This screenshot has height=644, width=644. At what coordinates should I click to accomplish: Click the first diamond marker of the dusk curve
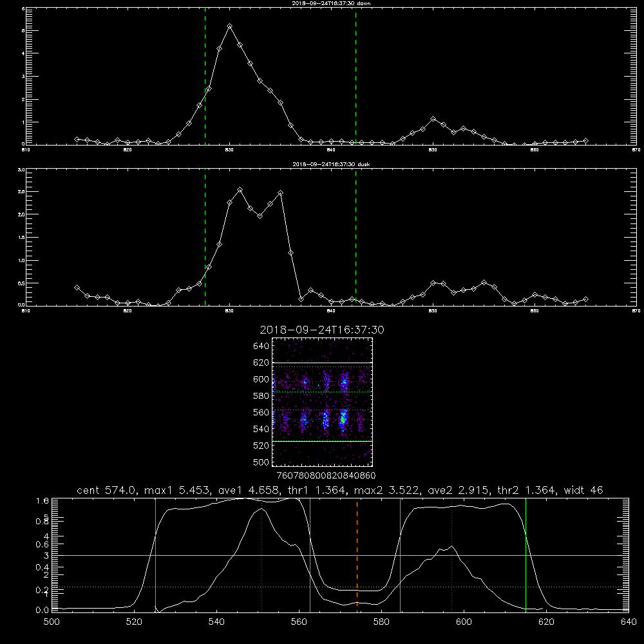point(77,287)
